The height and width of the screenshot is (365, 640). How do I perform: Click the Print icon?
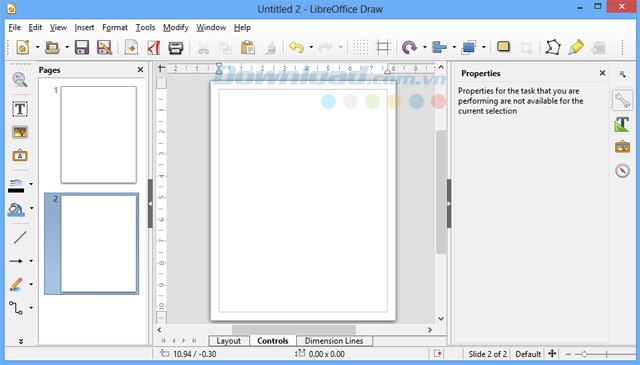[176, 47]
